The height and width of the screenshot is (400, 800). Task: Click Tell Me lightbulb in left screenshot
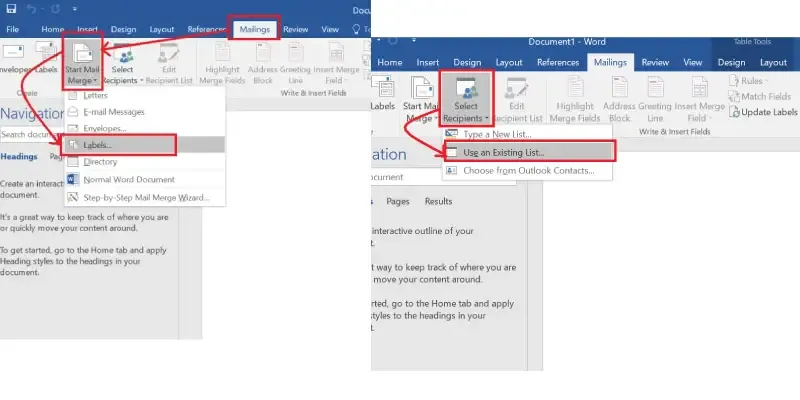tap(357, 29)
